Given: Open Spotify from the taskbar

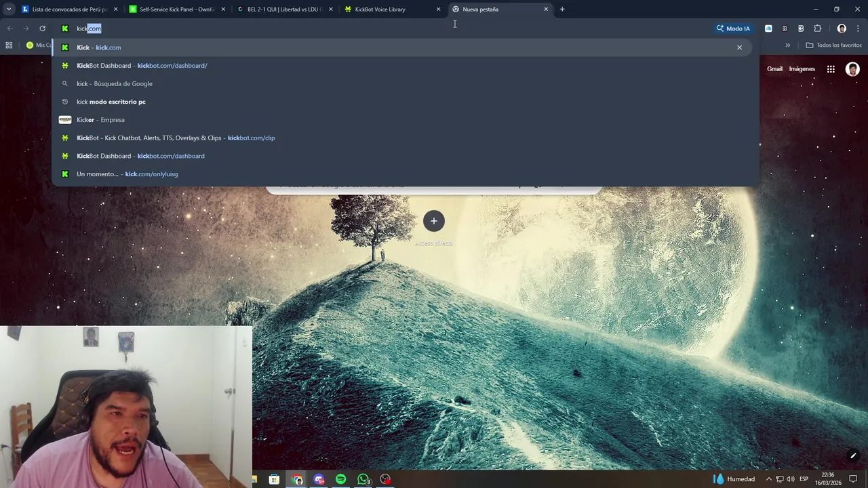Looking at the screenshot, I should [x=341, y=479].
